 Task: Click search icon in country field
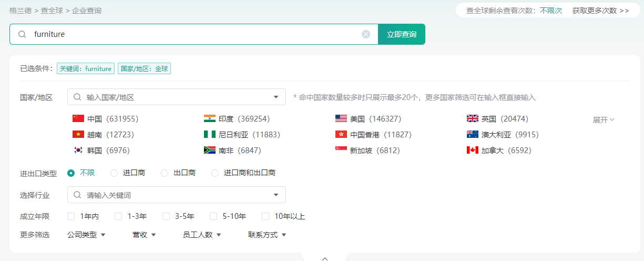coord(77,97)
